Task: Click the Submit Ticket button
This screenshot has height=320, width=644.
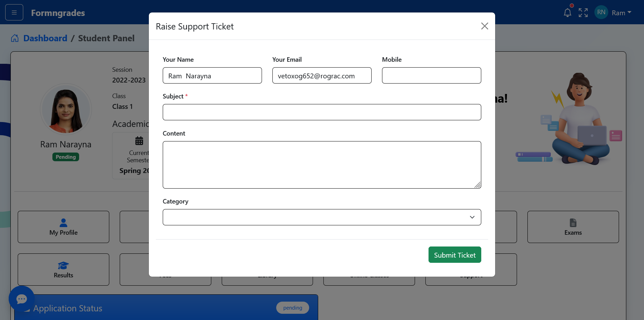Action: point(455,254)
